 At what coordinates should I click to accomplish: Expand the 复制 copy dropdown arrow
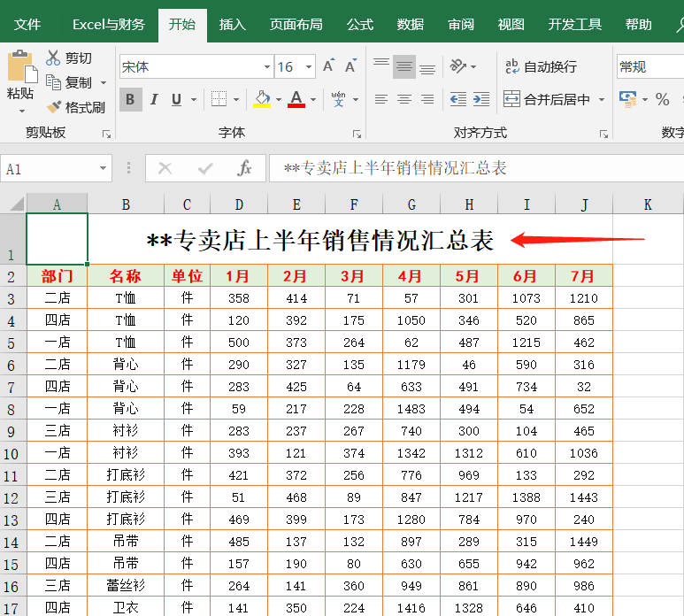104,82
